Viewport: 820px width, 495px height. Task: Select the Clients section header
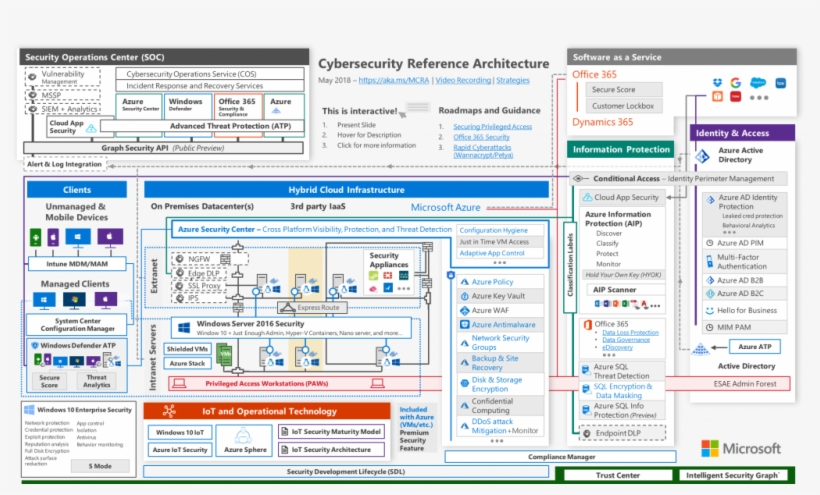[x=77, y=190]
